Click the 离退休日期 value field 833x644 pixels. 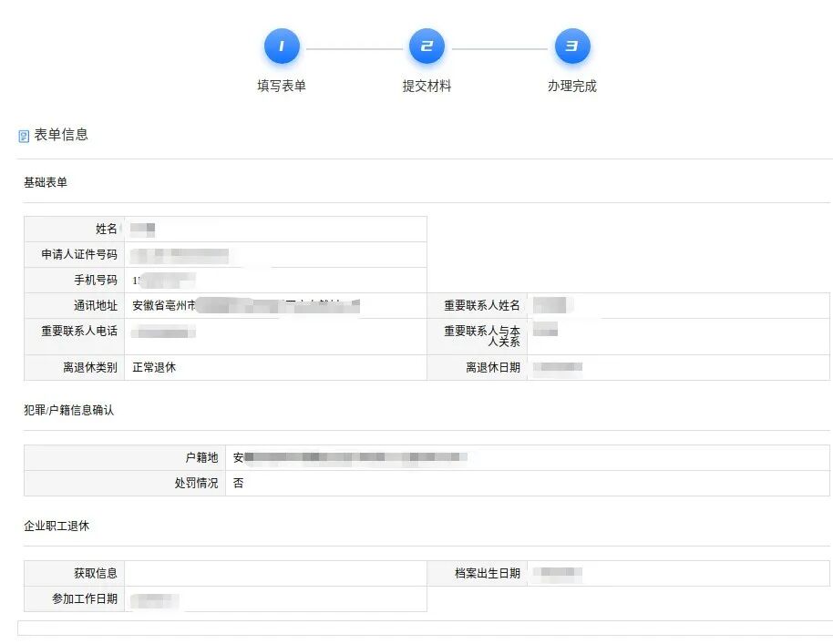(x=678, y=367)
